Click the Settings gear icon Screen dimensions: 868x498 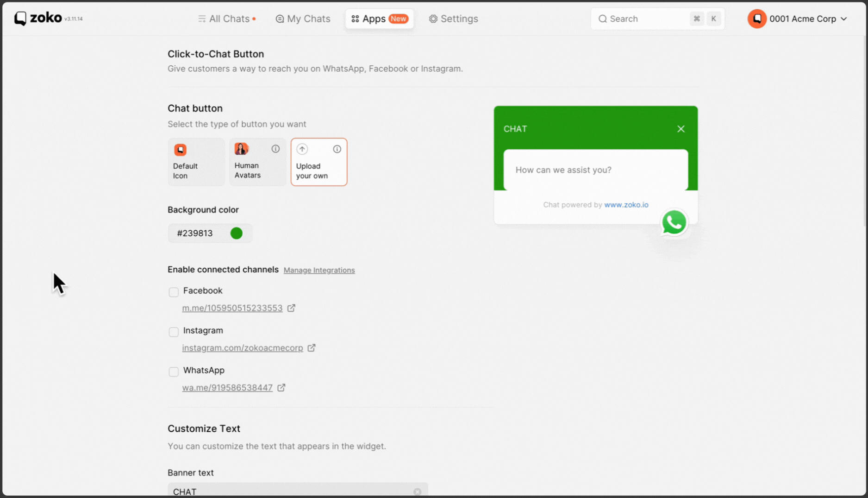(x=433, y=19)
